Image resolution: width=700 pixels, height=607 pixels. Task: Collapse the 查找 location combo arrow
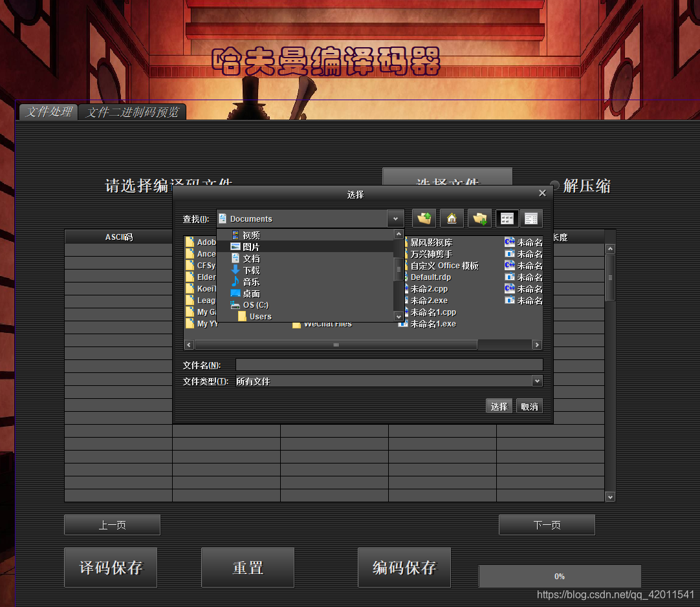click(x=395, y=218)
